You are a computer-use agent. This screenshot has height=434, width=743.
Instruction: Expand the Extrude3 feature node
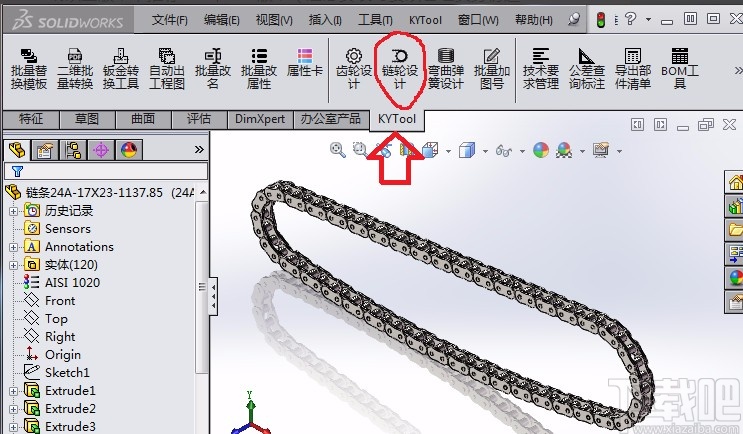pos(13,427)
